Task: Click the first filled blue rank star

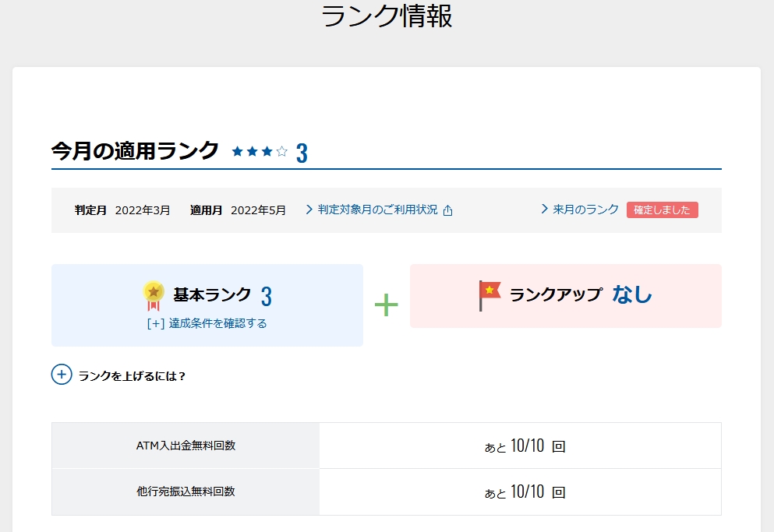Action: 238,152
